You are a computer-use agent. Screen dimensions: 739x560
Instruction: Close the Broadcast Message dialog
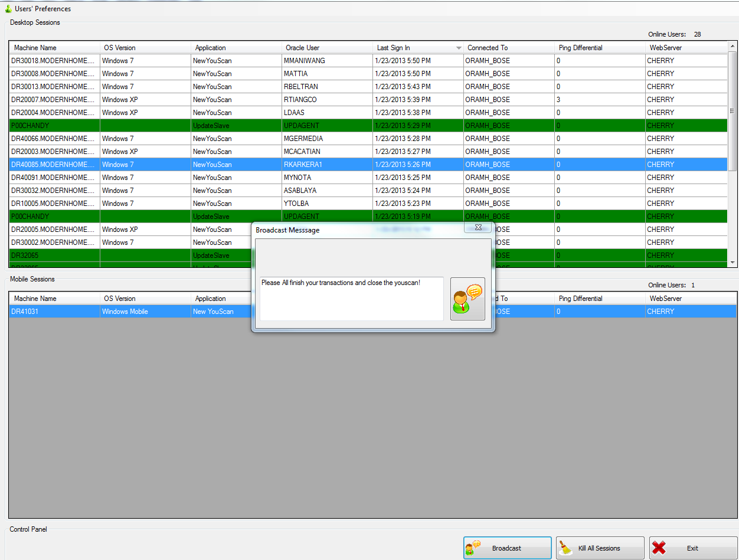478,227
